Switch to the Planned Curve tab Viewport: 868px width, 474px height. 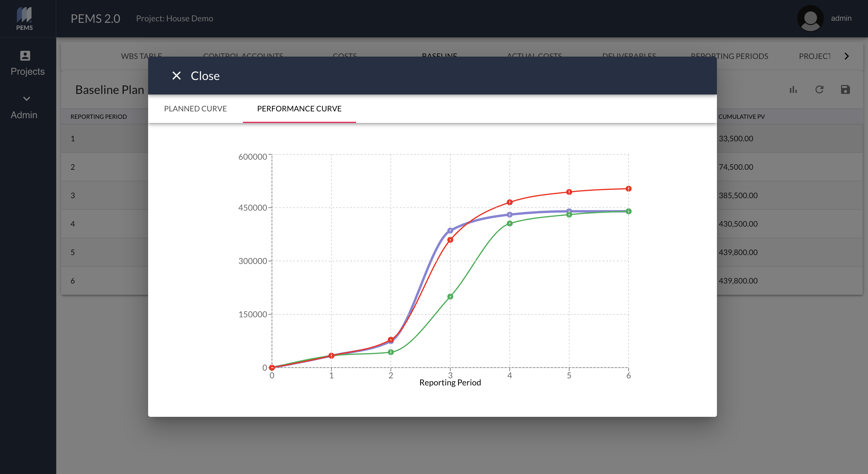tap(196, 108)
